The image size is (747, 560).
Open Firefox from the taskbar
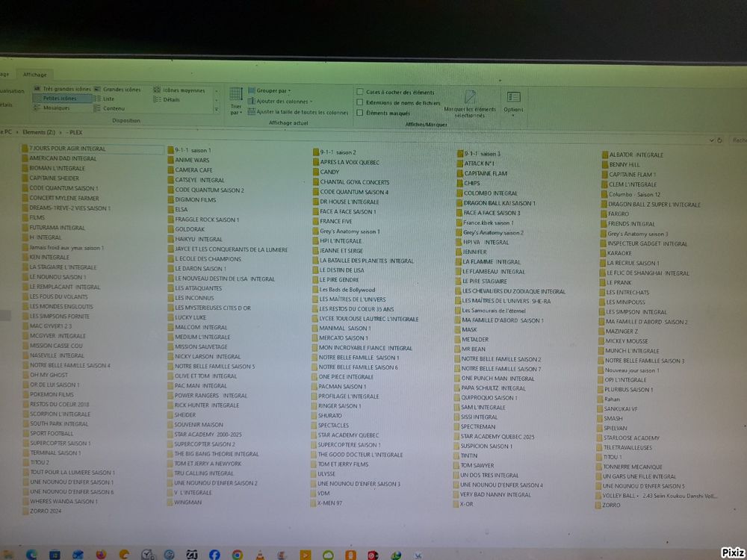(x=101, y=554)
